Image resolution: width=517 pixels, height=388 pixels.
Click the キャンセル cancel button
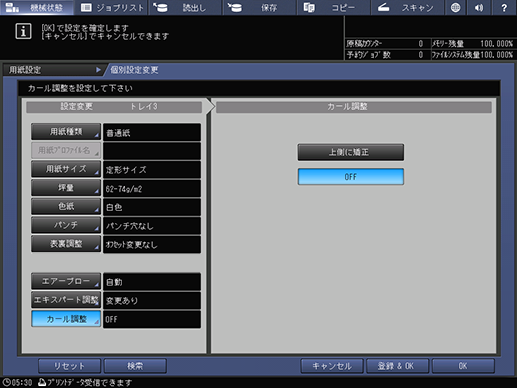click(x=332, y=366)
